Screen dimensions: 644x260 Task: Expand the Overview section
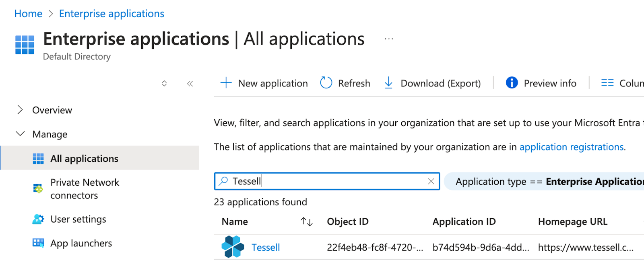20,110
